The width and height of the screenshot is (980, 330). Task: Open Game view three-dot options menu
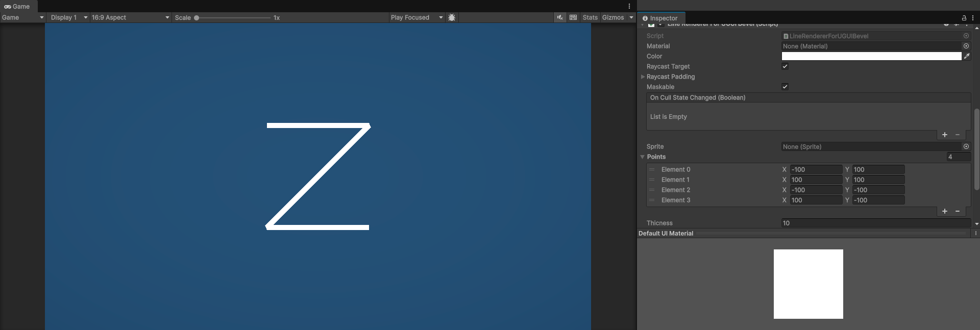coord(629,6)
